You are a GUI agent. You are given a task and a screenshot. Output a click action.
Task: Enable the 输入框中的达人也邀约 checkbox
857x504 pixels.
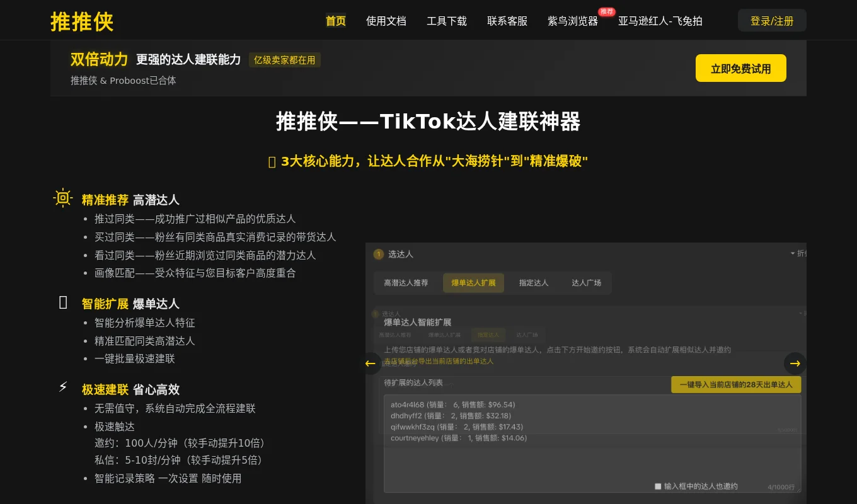[657, 486]
